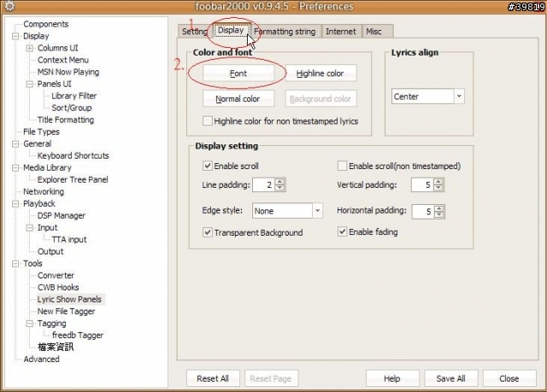
Task: Switch to the Setting tab
Action: 194,32
